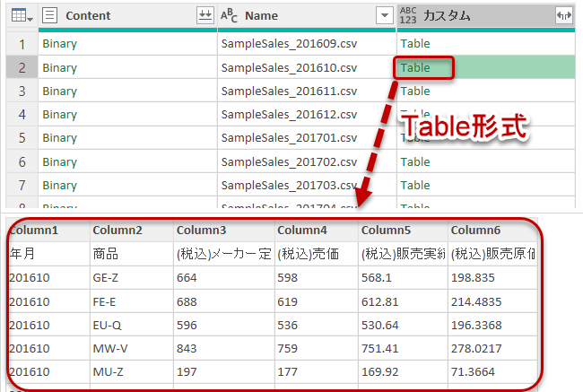The height and width of the screenshot is (392, 583).
Task: Click the combine files icon on Content column
Action: [204, 15]
